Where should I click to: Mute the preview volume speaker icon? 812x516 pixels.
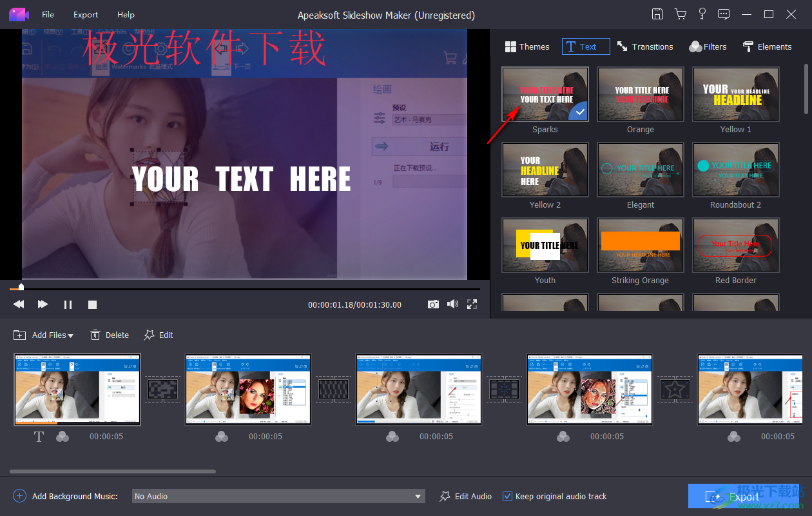pos(453,304)
